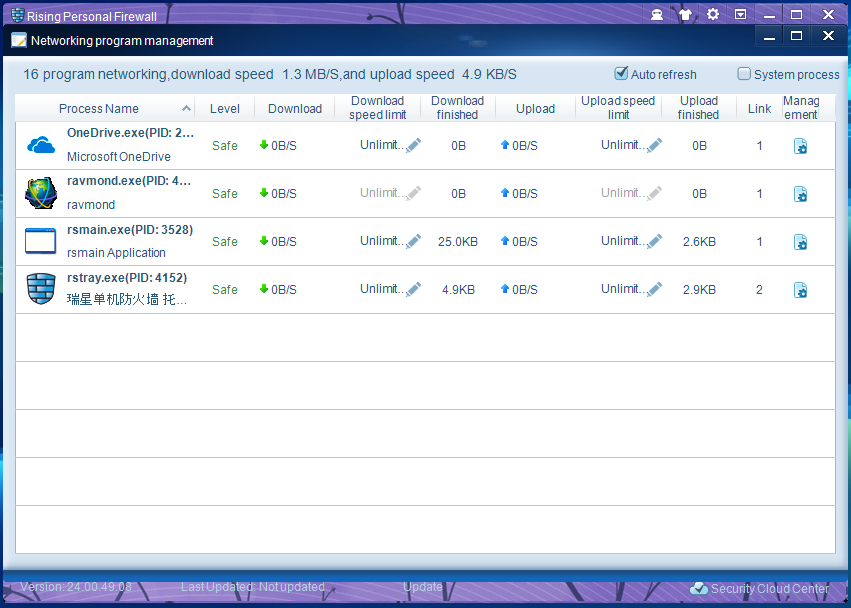
Task: Click the rsmain window icon
Action: (x=41, y=241)
